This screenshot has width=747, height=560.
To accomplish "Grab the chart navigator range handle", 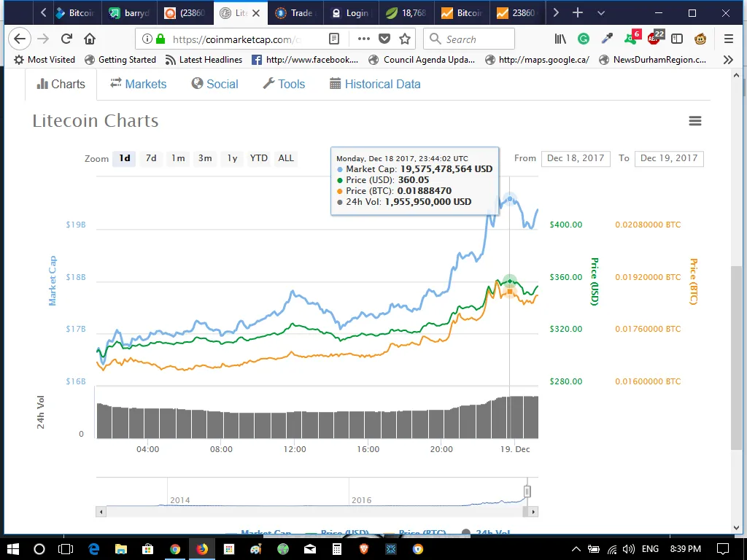I will [x=527, y=491].
